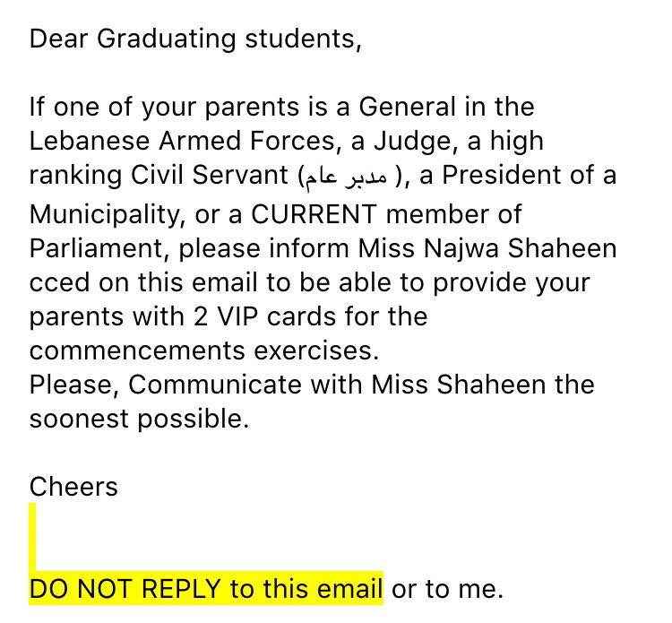Image resolution: width=672 pixels, height=623 pixels.
Task: Click the words "Lebanese Armed Forces"
Action: [x=182, y=141]
